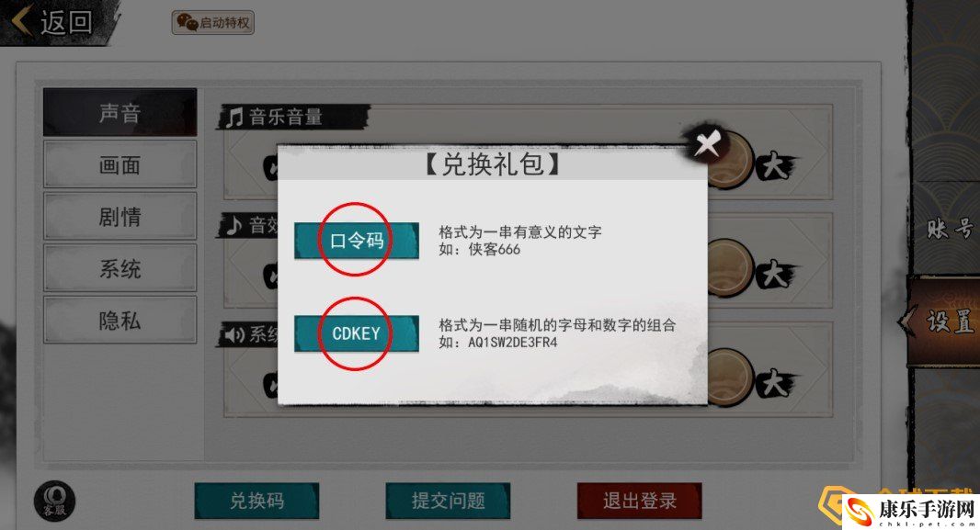Image resolution: width=980 pixels, height=530 pixels.
Task: Switch to the 画面 settings tab
Action: [x=120, y=164]
